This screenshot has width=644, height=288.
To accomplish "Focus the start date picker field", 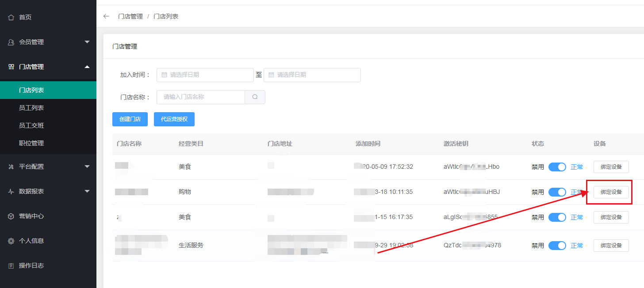I will (205, 75).
